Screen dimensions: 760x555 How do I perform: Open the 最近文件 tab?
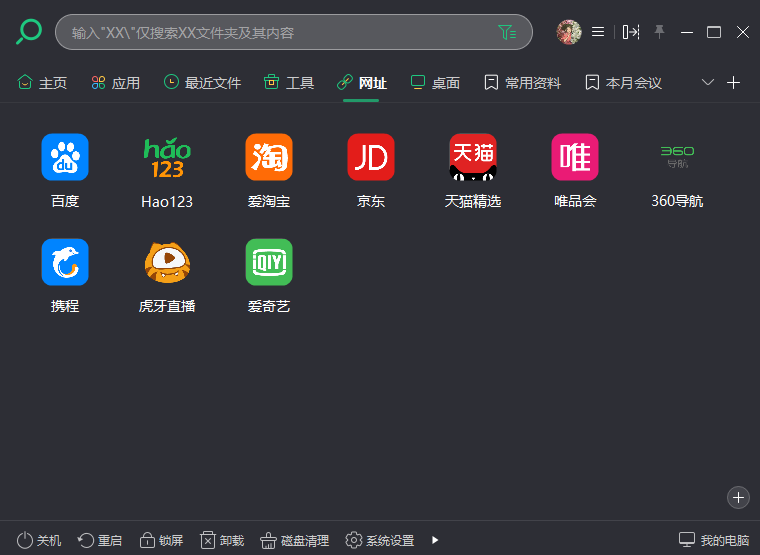click(x=203, y=83)
